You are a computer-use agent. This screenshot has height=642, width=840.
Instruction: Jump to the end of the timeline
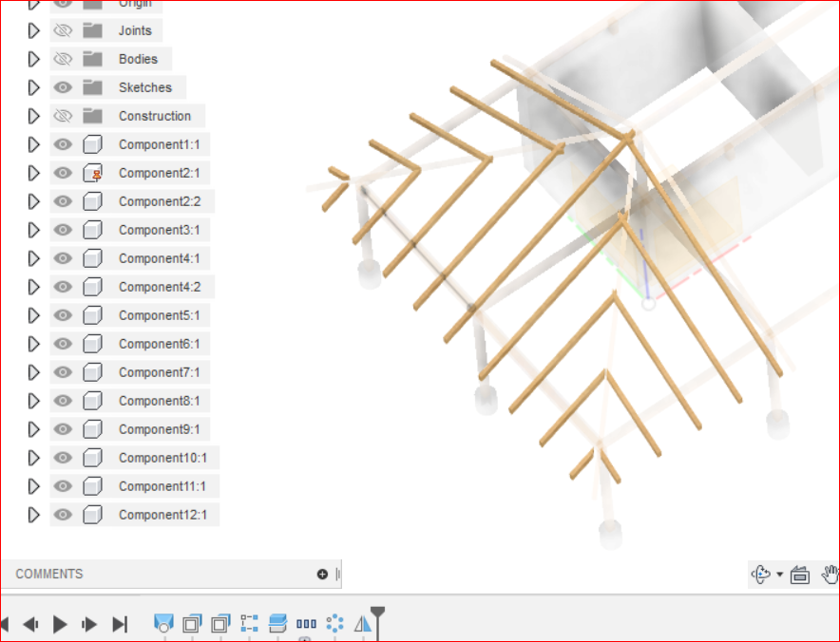[120, 624]
